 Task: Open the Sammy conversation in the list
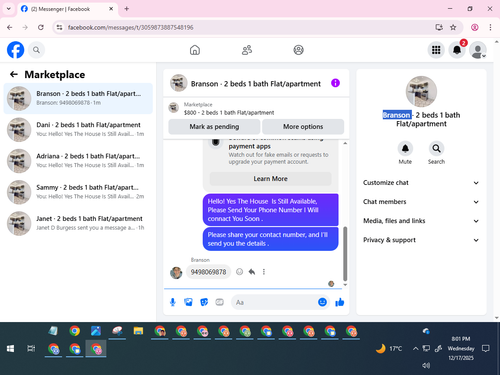(x=78, y=192)
